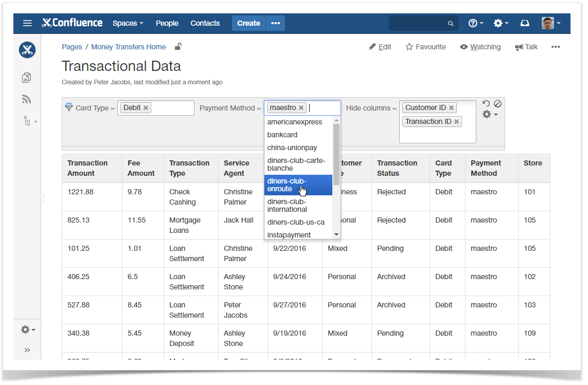Click the clear filters circle-slash icon
The image size is (588, 385).
click(497, 103)
